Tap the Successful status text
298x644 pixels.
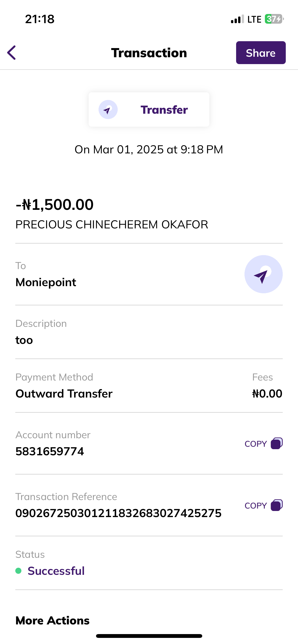click(x=56, y=571)
